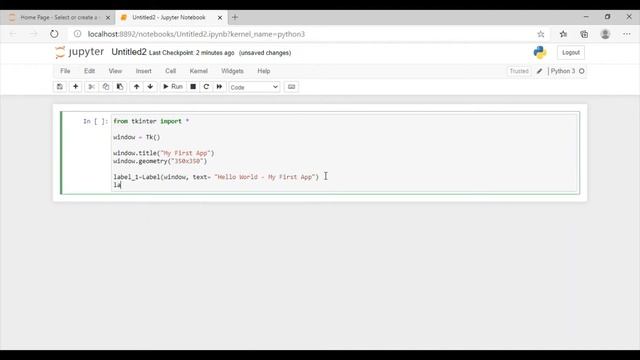
Task: Copy selected cells icon
Action: pos(106,87)
